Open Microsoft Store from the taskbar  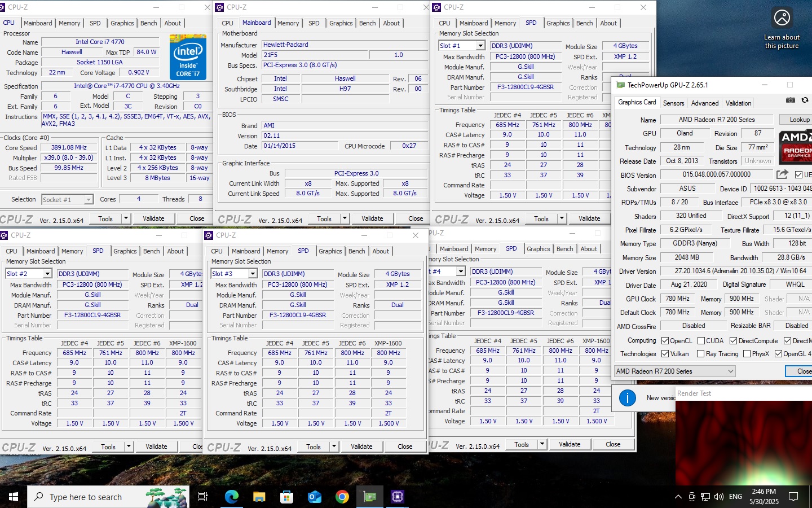pyautogui.click(x=286, y=497)
